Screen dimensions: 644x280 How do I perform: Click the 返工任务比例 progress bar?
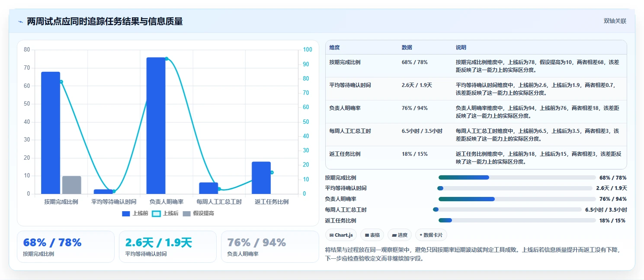(x=517, y=220)
